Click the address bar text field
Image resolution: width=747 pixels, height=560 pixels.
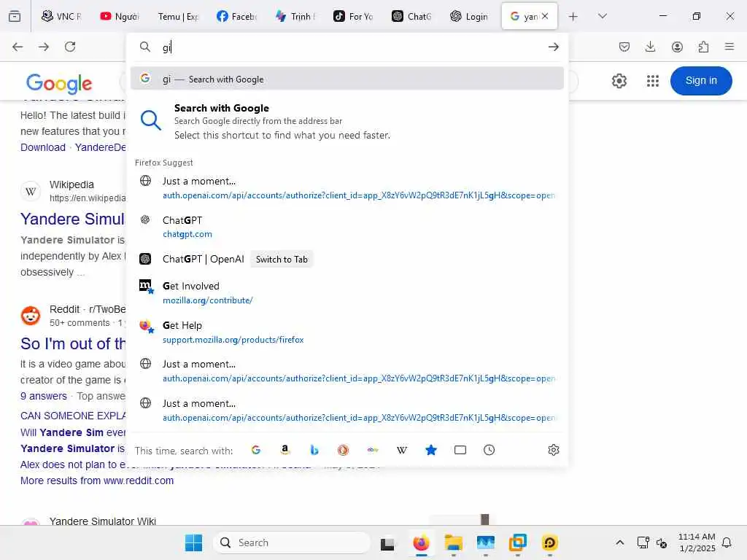[350, 47]
